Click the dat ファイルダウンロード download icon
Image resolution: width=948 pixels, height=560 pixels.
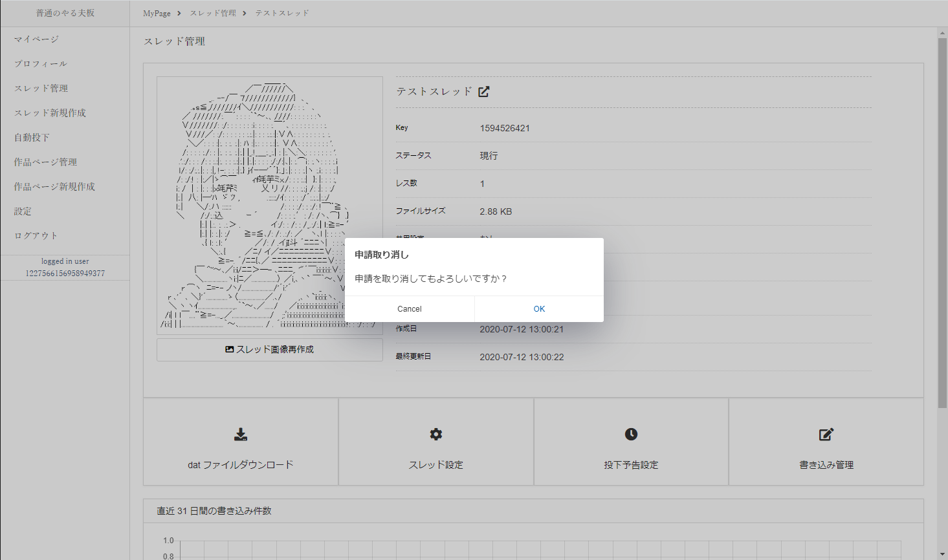[241, 435]
